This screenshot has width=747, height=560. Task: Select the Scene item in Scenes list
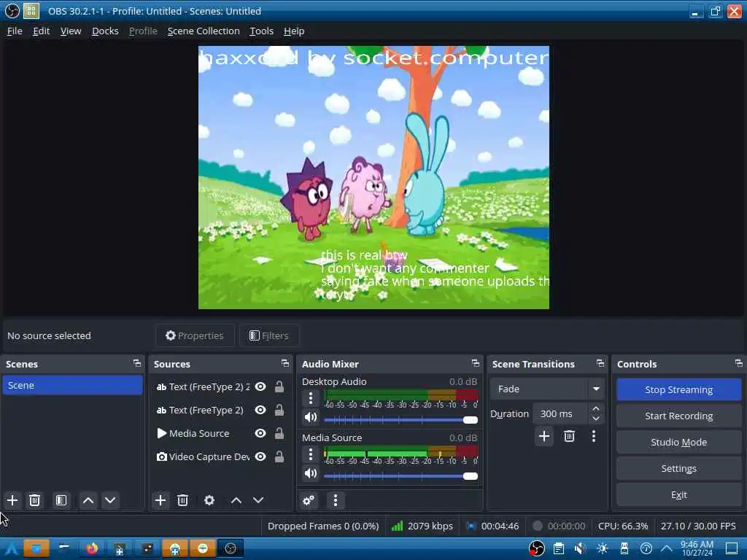point(72,385)
